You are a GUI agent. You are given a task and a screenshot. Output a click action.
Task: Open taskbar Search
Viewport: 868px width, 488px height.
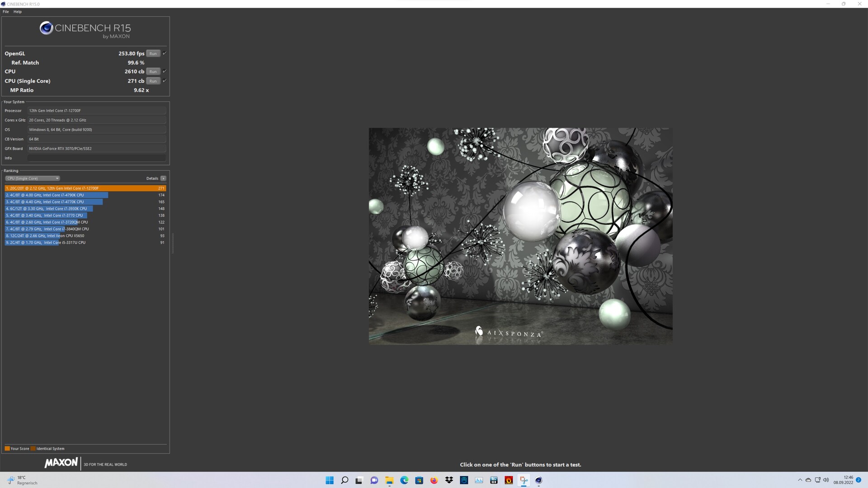click(x=344, y=480)
